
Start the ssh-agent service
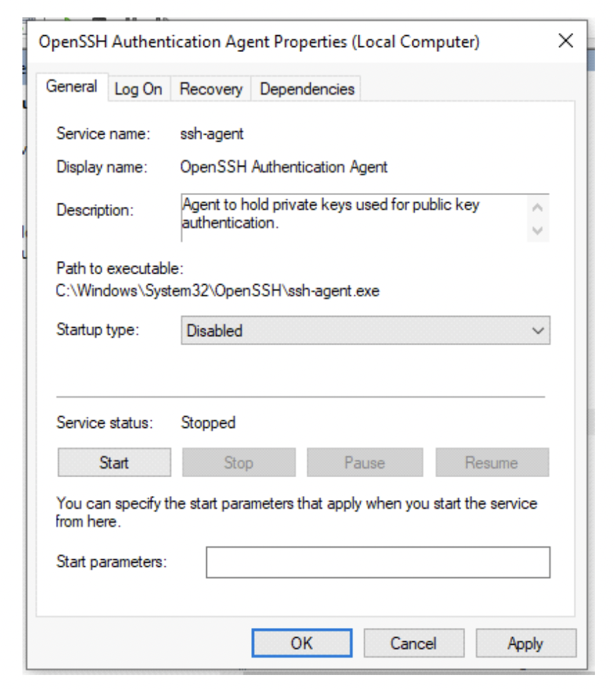click(x=114, y=463)
